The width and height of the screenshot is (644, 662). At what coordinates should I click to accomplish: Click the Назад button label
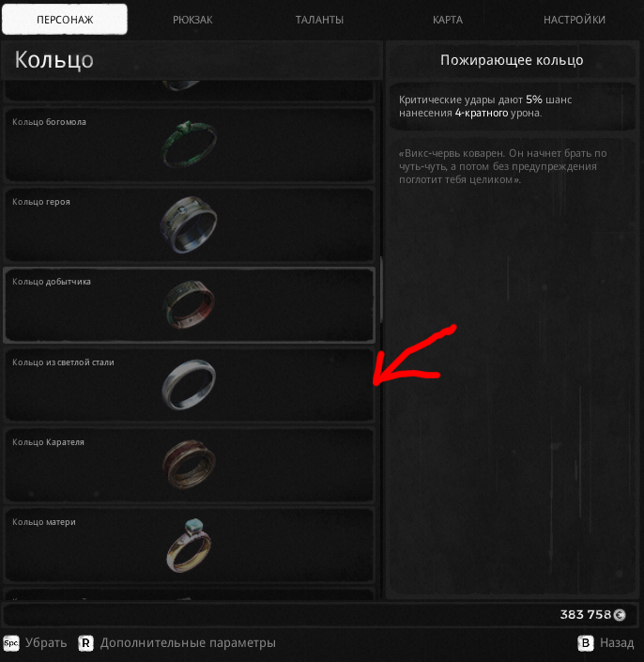(617, 643)
